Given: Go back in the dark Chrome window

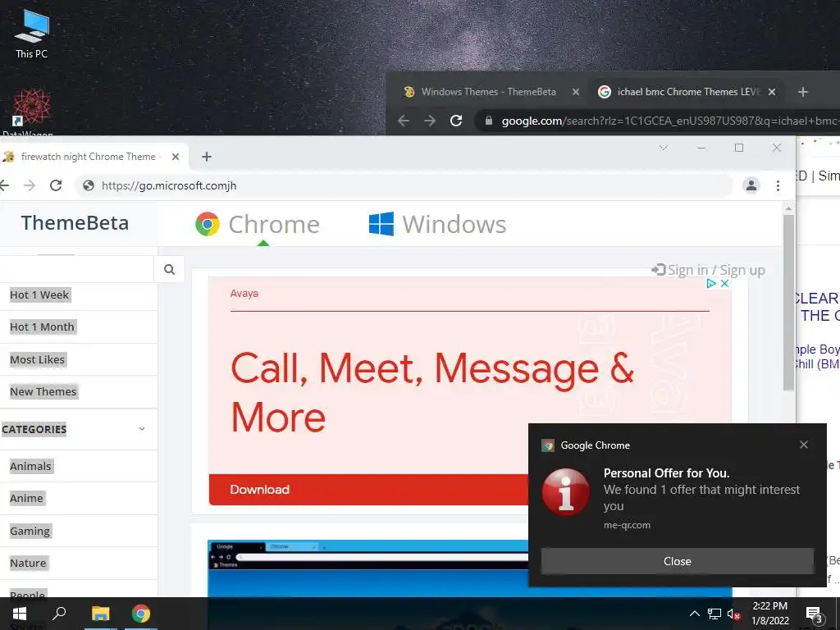Looking at the screenshot, I should pyautogui.click(x=404, y=121).
